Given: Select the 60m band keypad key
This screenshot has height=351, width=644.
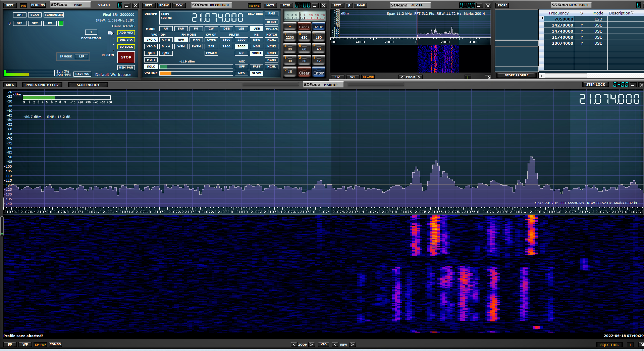Looking at the screenshot, I should pyautogui.click(x=304, y=48).
